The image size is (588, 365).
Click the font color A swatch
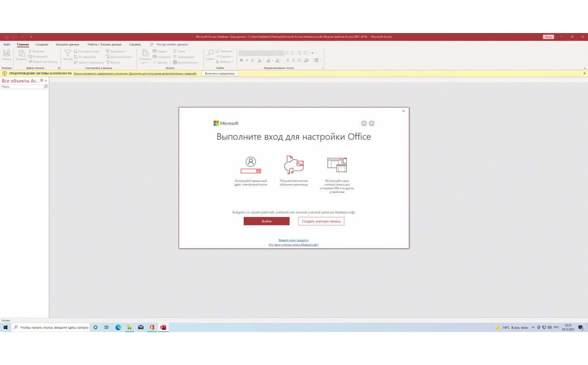pyautogui.click(x=260, y=60)
